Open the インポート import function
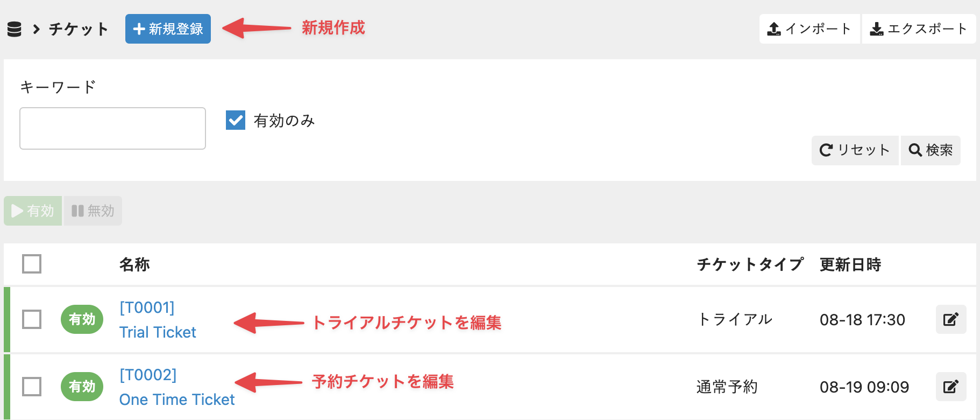 pos(809,29)
